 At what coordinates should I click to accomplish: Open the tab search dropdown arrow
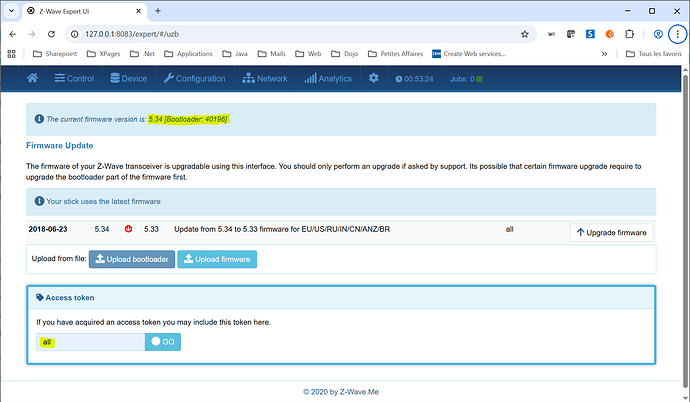click(x=11, y=11)
